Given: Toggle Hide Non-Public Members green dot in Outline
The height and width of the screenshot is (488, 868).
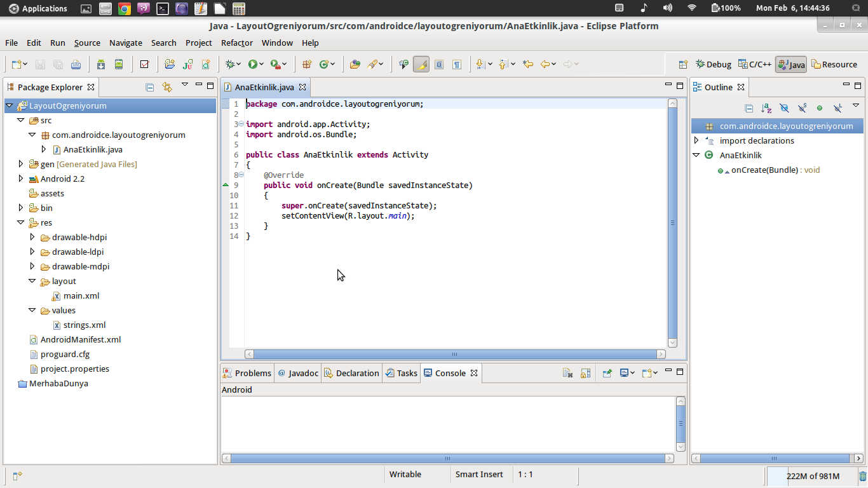Looking at the screenshot, I should (x=820, y=108).
